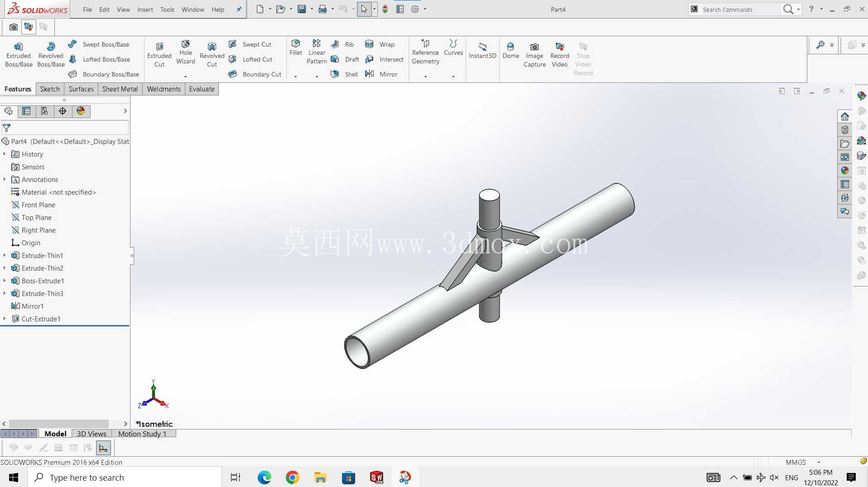
Task: Open the Appearances task pane tab
Action: coord(844,171)
